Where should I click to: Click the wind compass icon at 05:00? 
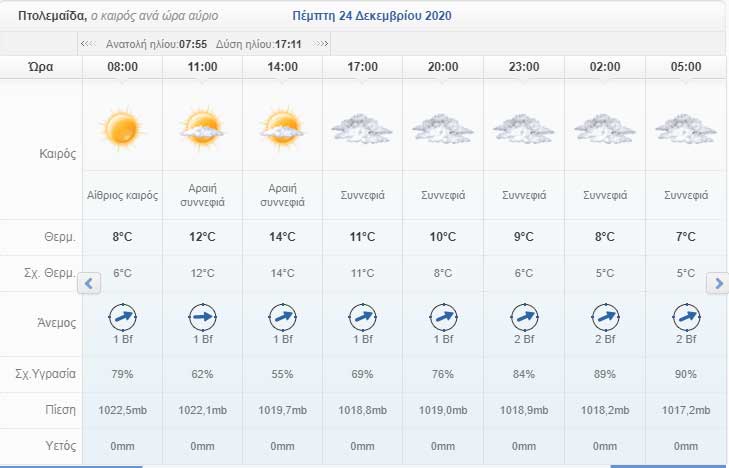click(685, 316)
